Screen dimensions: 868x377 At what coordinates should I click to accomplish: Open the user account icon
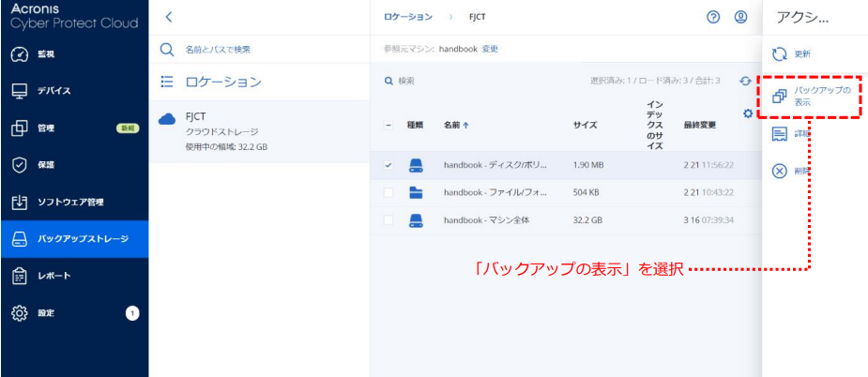pyautogui.click(x=740, y=17)
